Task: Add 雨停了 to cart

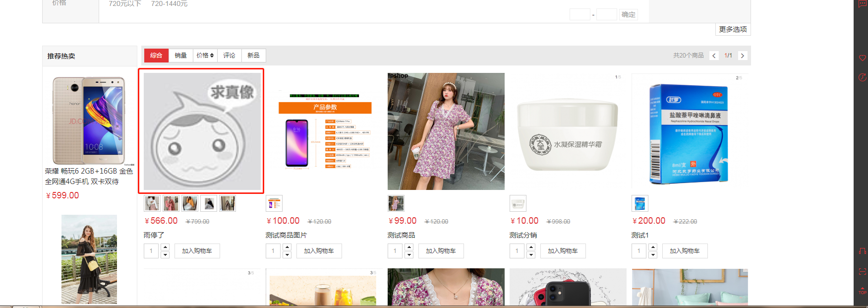Action: (197, 251)
